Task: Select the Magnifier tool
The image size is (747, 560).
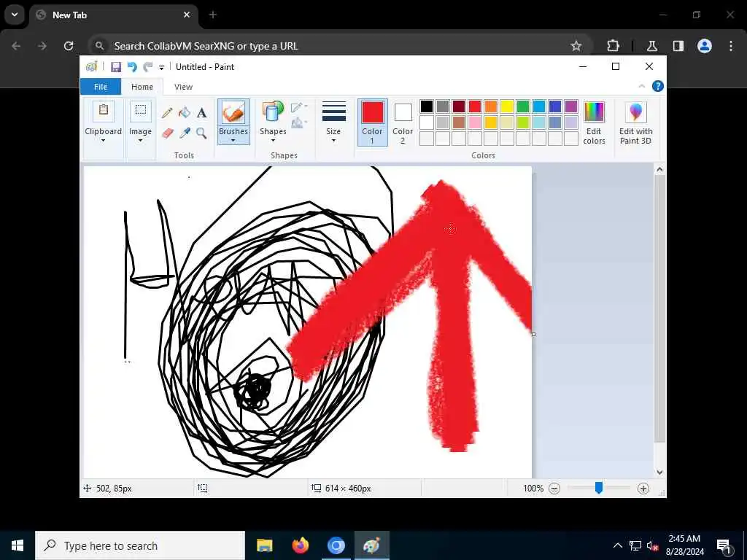Action: point(201,133)
